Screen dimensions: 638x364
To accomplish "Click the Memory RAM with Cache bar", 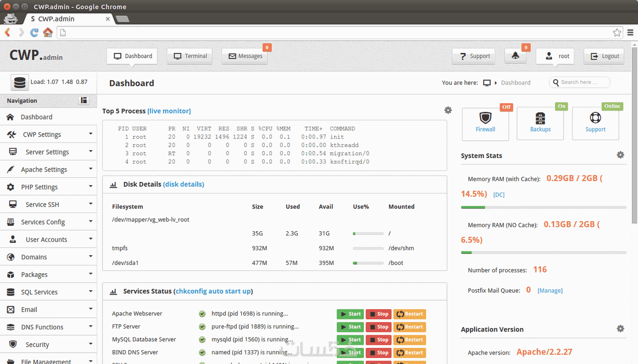I will (543, 207).
